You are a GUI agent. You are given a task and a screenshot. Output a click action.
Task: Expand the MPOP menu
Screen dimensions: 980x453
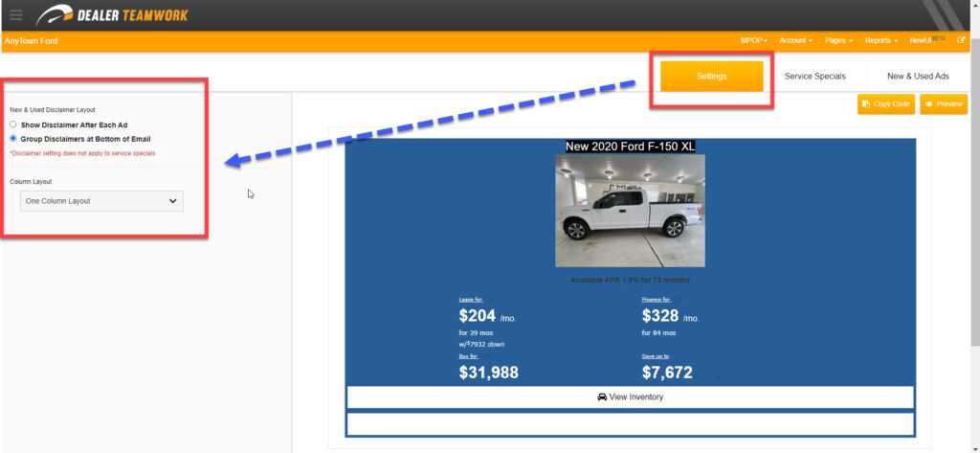(x=754, y=41)
